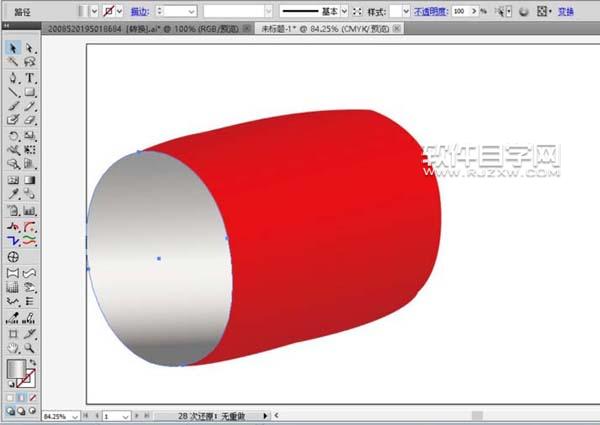Select the Mesh tool
Image resolution: width=600 pixels, height=425 pixels.
tap(13, 180)
